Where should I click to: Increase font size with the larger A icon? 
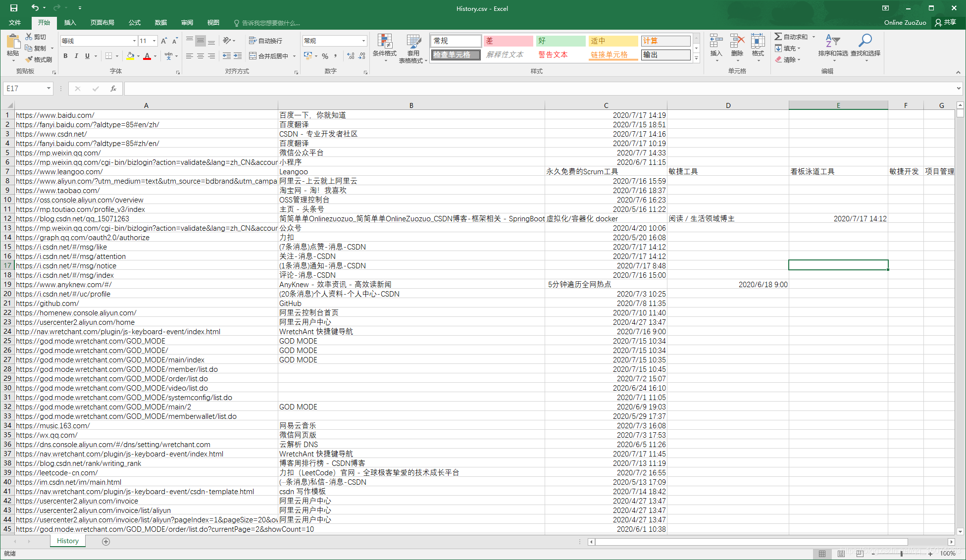164,41
